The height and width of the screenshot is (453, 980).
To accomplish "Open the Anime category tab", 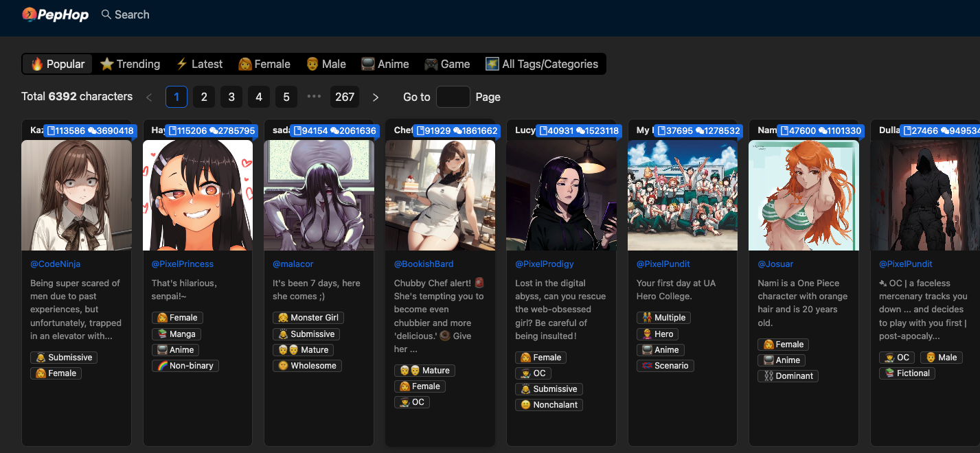I will pos(385,64).
